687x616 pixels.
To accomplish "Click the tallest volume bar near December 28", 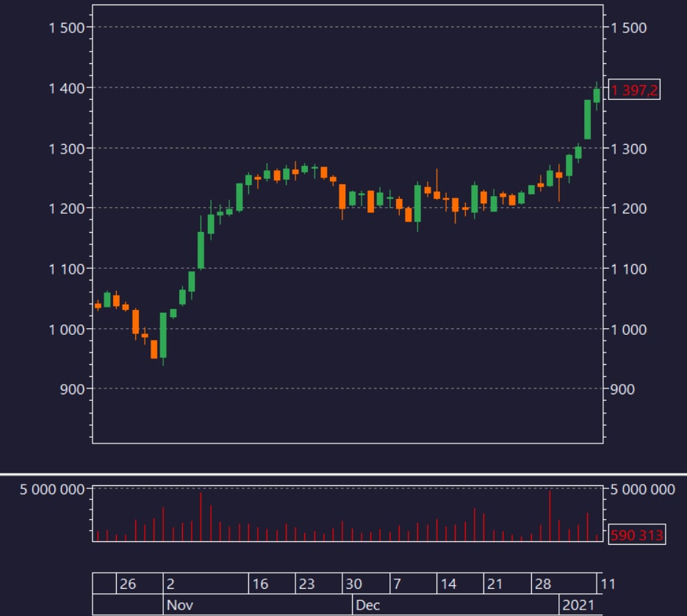I will [550, 515].
